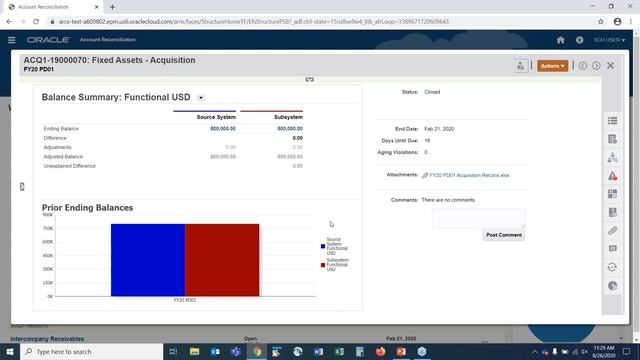The image size is (640, 360).
Task: Click the blue Source System chart bar
Action: point(148,260)
